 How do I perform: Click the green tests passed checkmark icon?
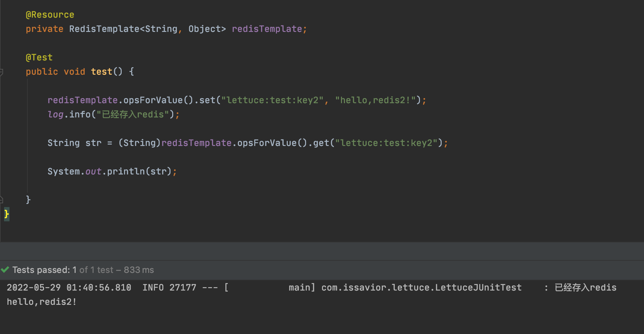point(5,270)
